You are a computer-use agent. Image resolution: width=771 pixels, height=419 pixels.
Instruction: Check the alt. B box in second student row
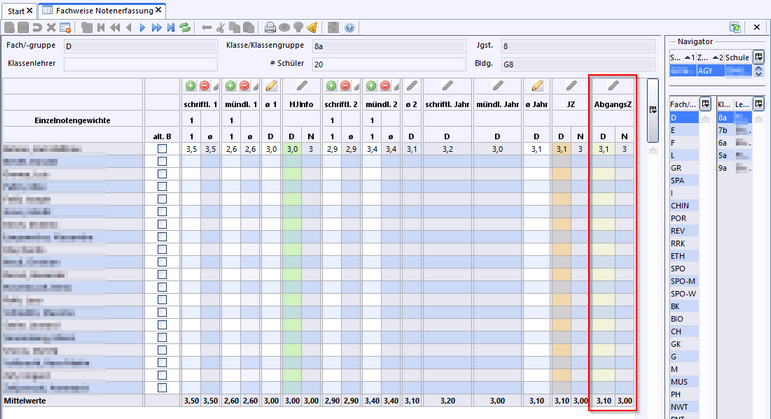click(x=162, y=161)
